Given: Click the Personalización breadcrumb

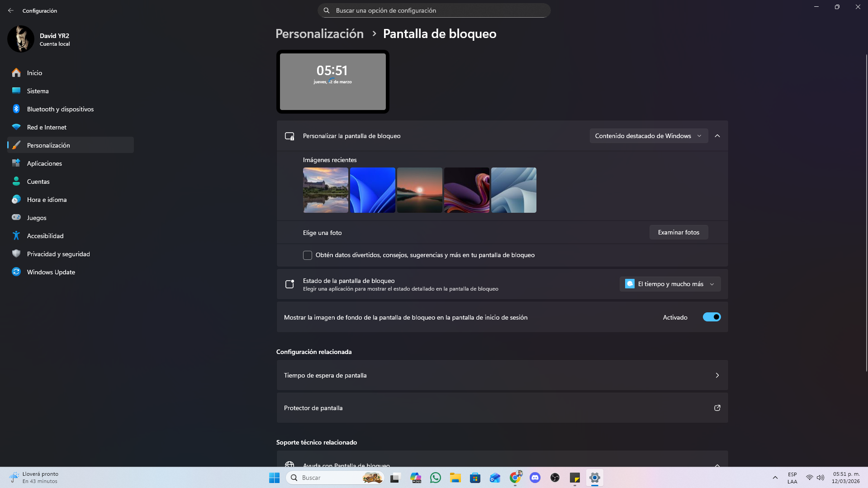Looking at the screenshot, I should pos(319,34).
